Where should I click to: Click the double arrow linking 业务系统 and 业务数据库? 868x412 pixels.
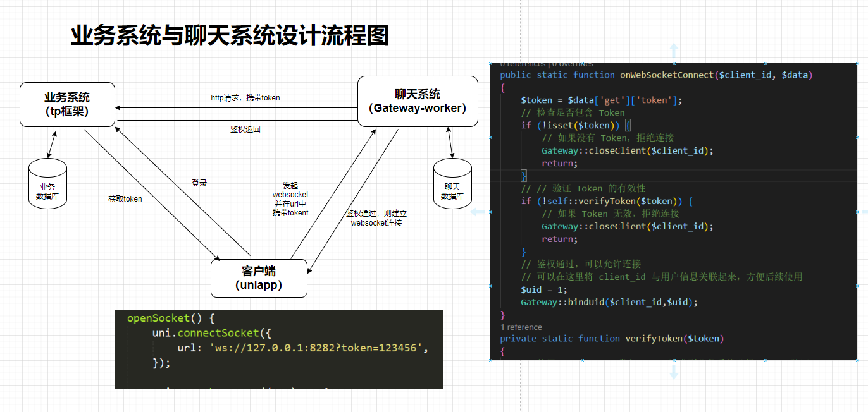(x=53, y=144)
